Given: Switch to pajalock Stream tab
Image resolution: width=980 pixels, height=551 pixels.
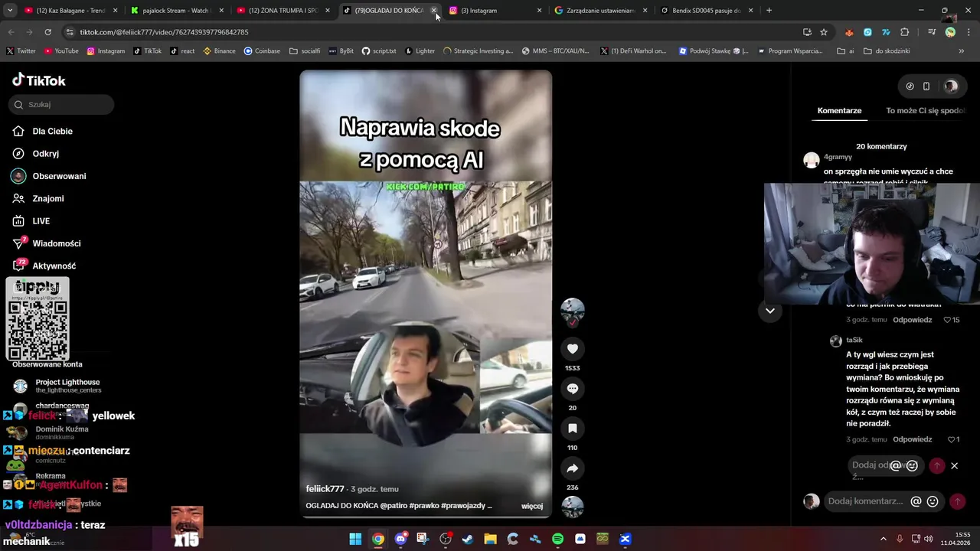Looking at the screenshot, I should tap(177, 11).
